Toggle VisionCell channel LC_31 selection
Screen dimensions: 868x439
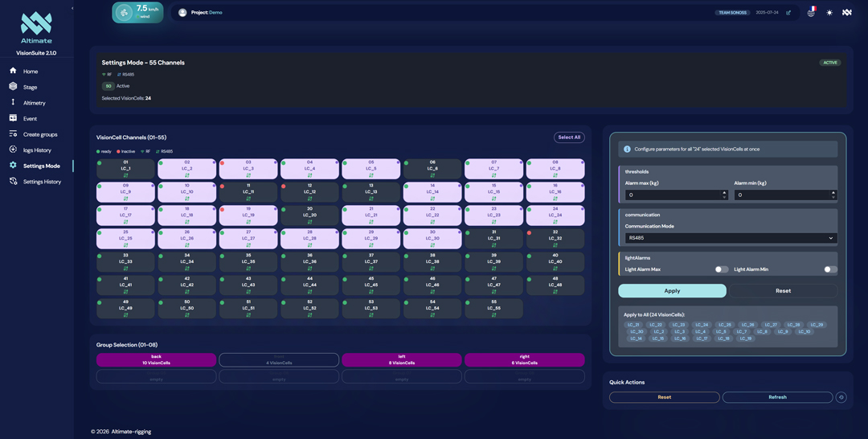493,236
